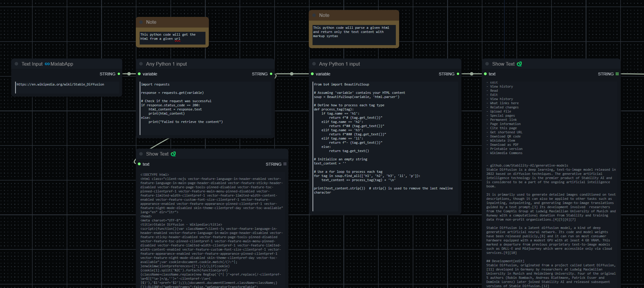Click STRING output port of second Python node

458,74
